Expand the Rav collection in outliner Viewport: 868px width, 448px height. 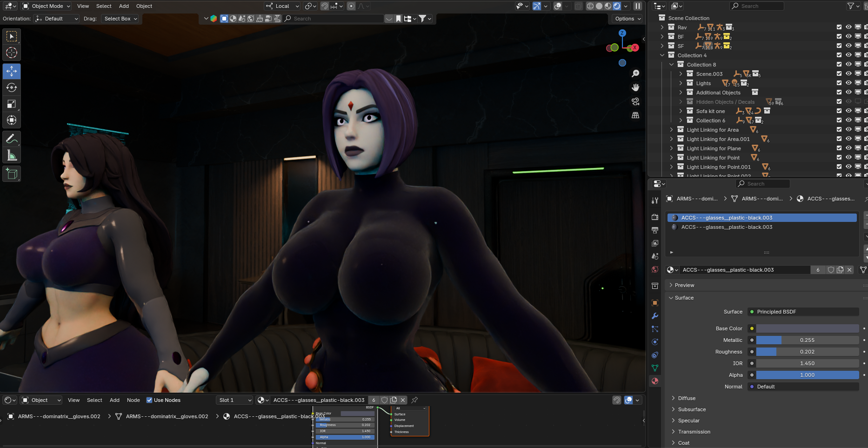[x=662, y=27]
